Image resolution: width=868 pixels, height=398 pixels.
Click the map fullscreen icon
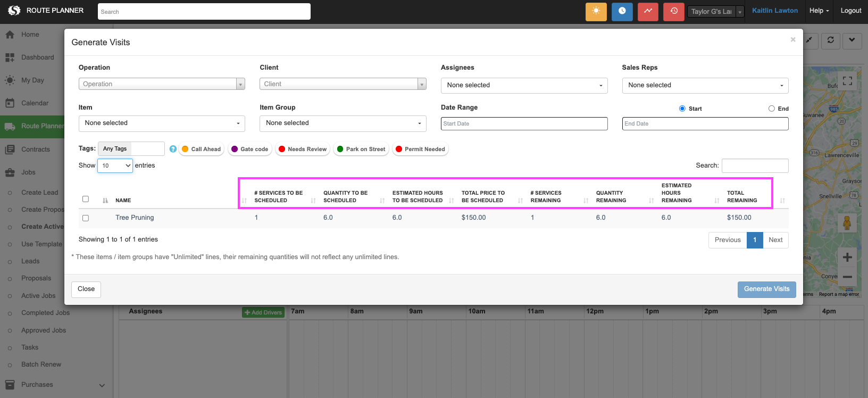pyautogui.click(x=847, y=81)
